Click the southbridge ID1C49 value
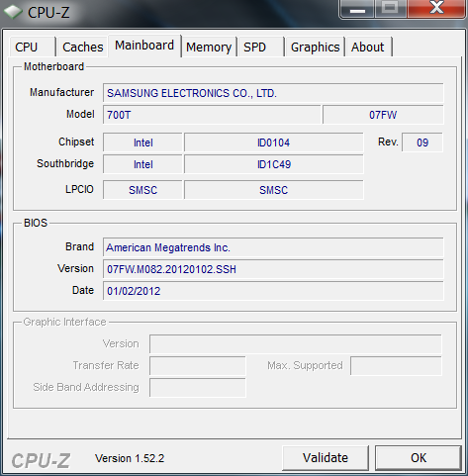Viewport: 468px width, 476px height. pos(274,164)
